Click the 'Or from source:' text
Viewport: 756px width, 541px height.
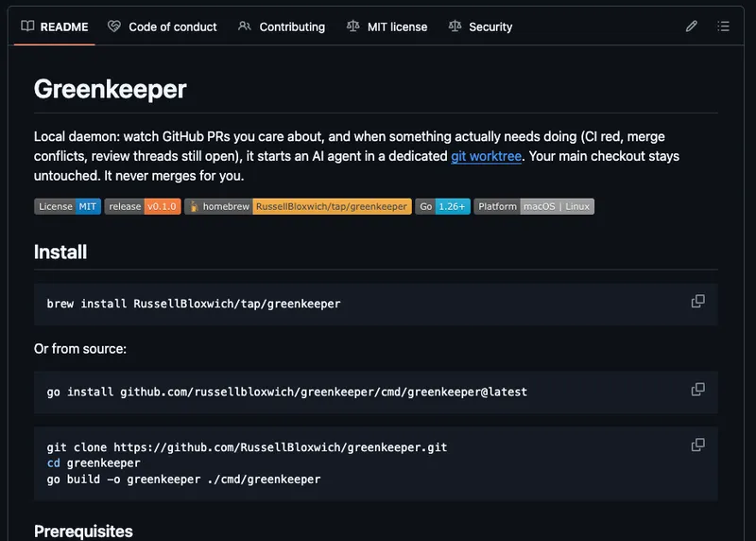(80, 349)
